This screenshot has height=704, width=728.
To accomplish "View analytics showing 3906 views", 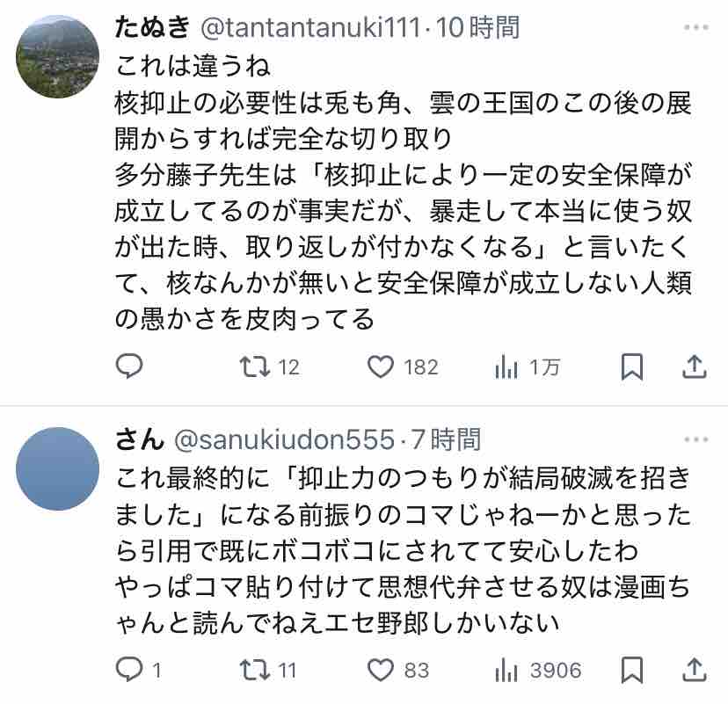I will pos(506,671).
